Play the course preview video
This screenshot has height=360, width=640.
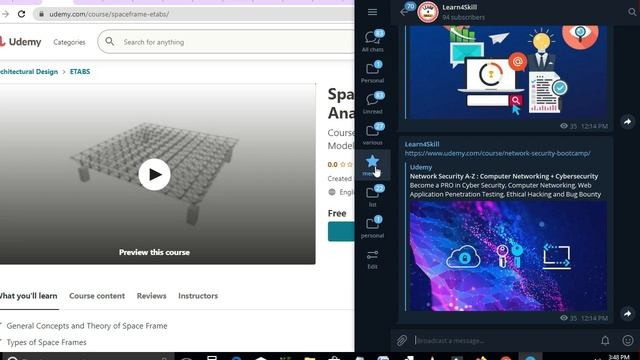tap(154, 174)
